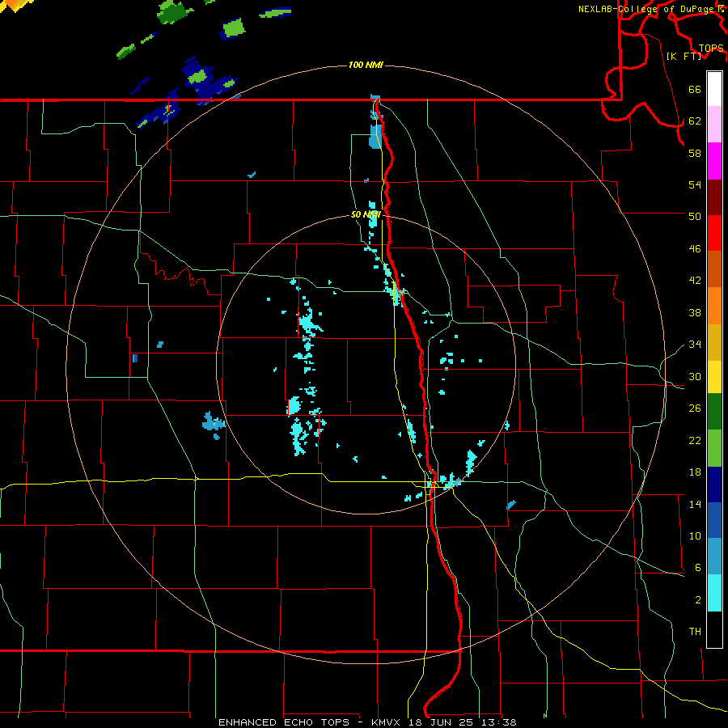The image size is (728, 728).
Task: Click the legend value 18 beside the color bar
Action: (695, 472)
